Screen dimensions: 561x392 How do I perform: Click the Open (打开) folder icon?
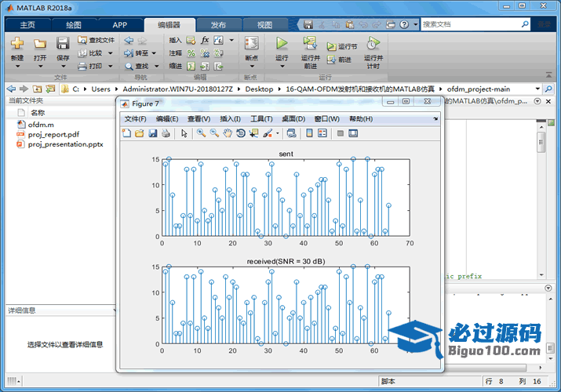pyautogui.click(x=40, y=44)
